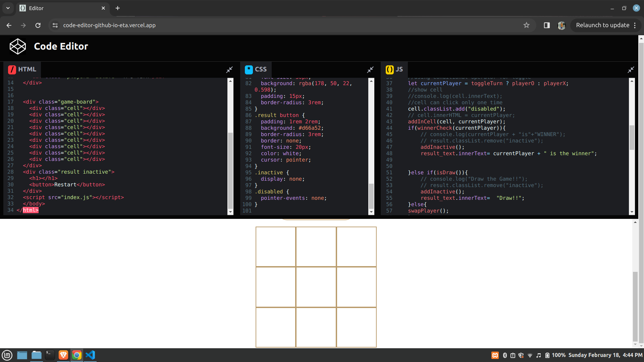Click JS panel scrollbar down arrow
Viewport: 644px width, 362px height.
[x=632, y=212]
